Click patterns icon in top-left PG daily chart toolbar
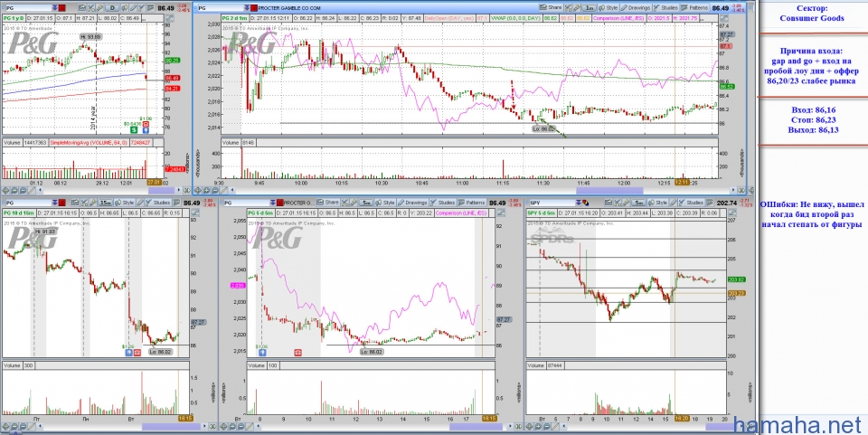 tap(151, 8)
